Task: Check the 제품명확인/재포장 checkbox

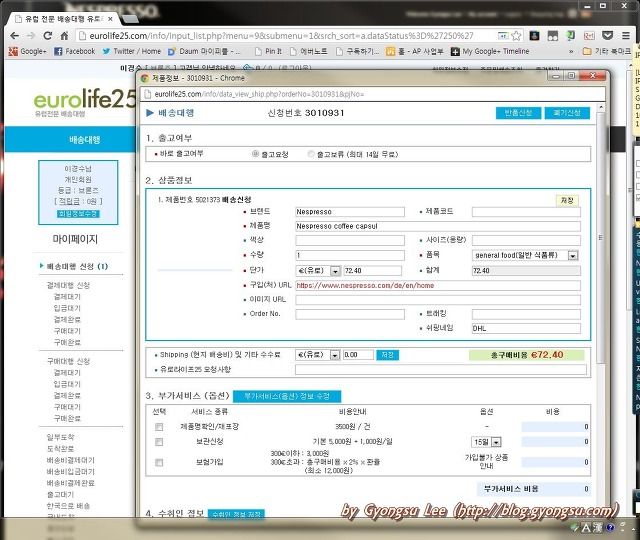Action: pos(159,427)
